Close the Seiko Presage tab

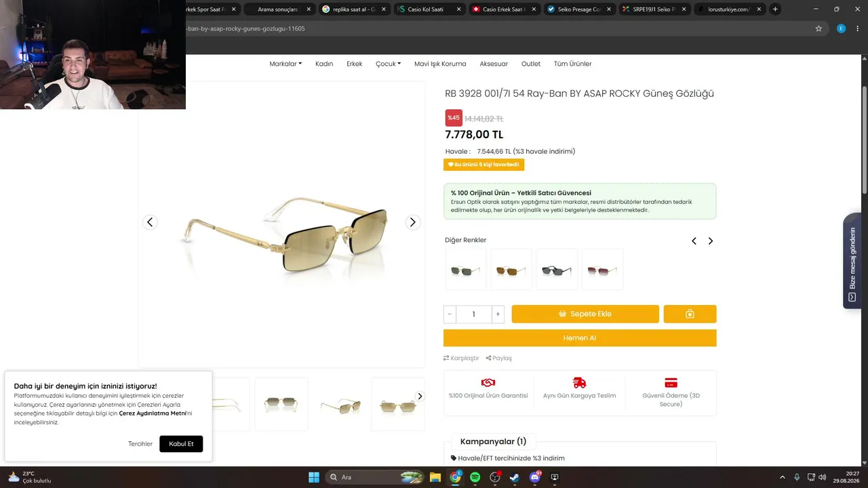tap(609, 9)
